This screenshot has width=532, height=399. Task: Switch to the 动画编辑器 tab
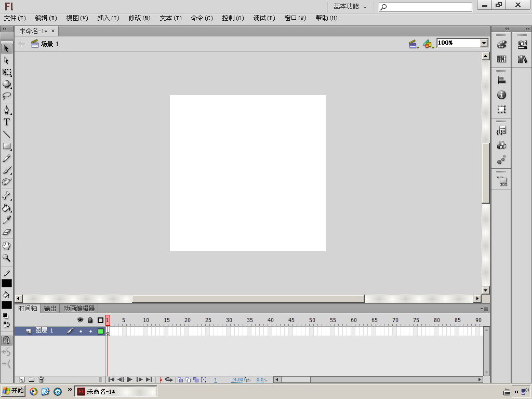point(79,309)
